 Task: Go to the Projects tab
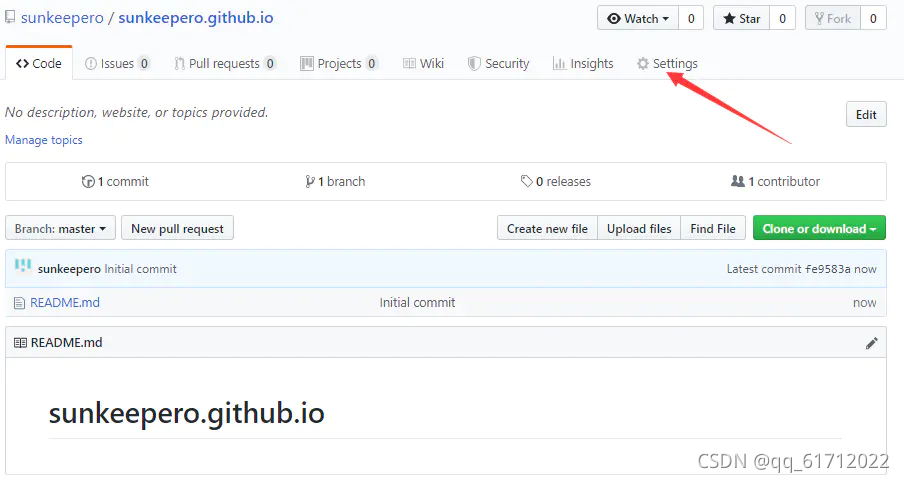coord(340,63)
